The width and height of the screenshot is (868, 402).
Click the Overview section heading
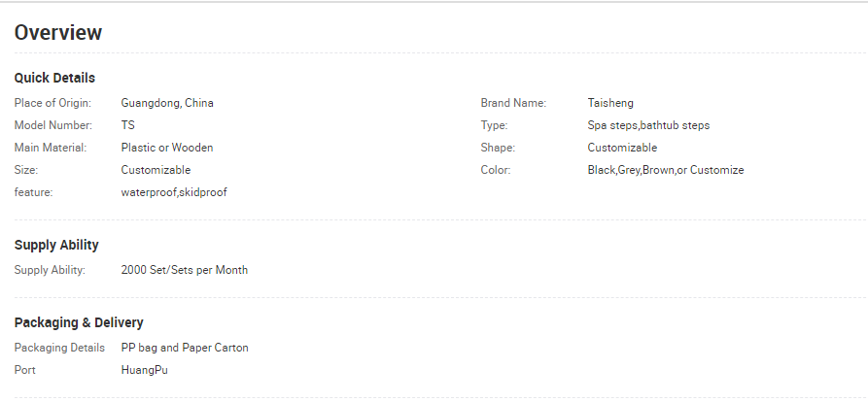(58, 32)
